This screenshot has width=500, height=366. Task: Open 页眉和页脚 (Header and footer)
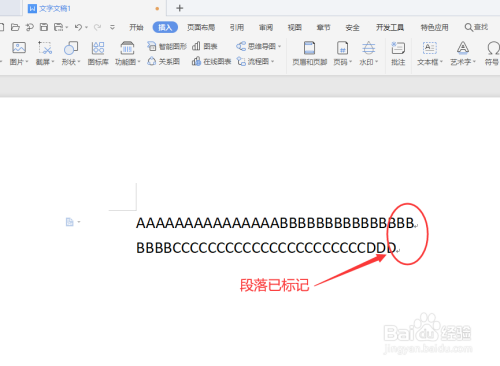(x=309, y=53)
